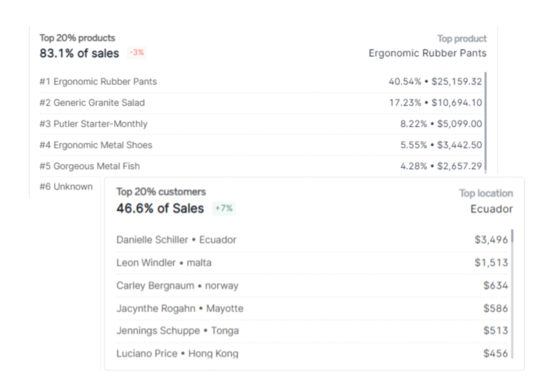
Task: Open the top product name in the header
Action: pos(427,53)
